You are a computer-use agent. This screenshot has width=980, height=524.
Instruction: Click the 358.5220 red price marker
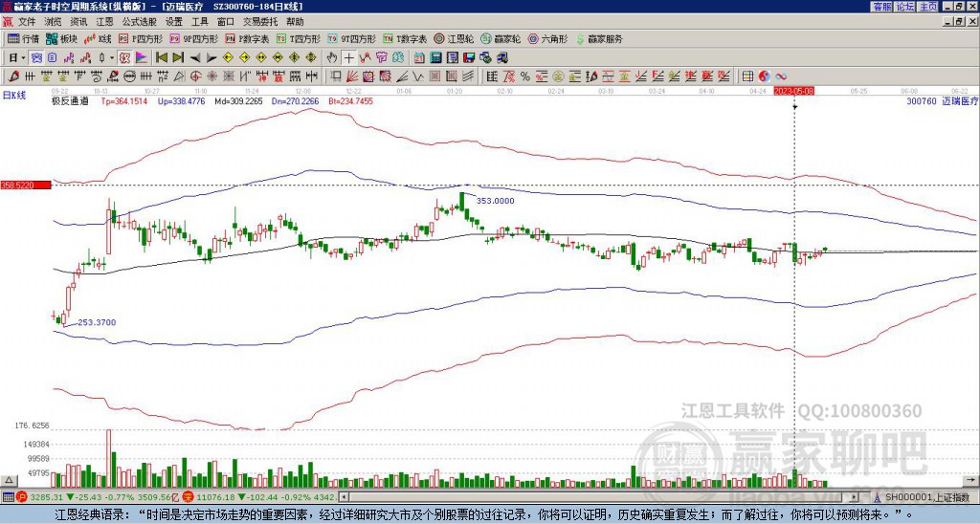click(26, 185)
